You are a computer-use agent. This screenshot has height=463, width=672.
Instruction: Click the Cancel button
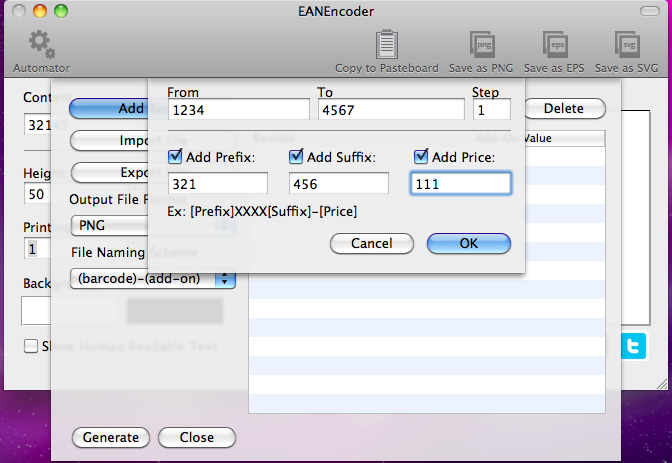tap(372, 244)
